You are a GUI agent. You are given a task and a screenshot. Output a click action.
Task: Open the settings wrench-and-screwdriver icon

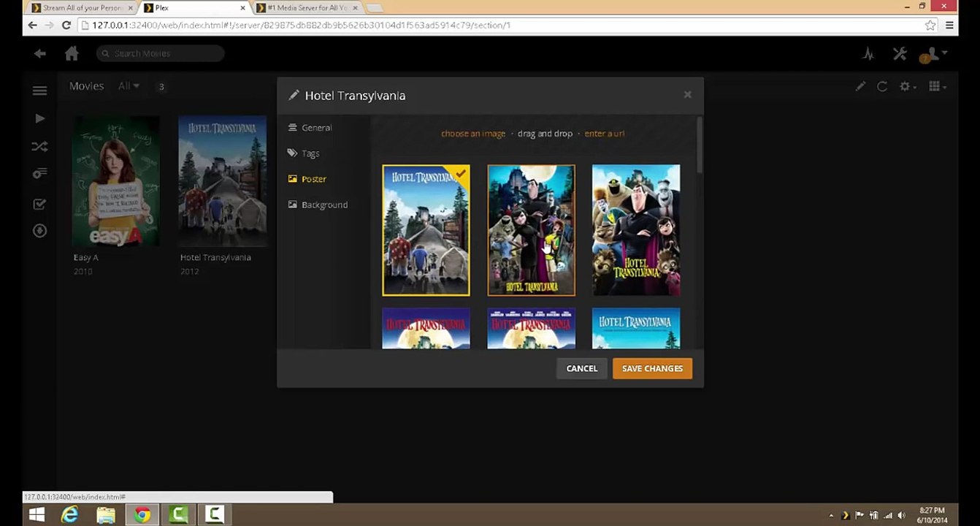pos(900,54)
